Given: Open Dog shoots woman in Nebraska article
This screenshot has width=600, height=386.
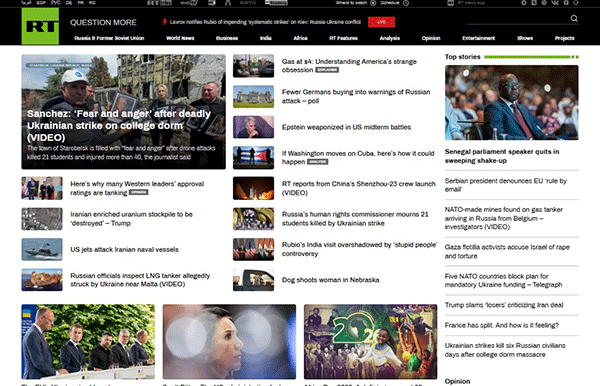Looking at the screenshot, I should (x=331, y=280).
